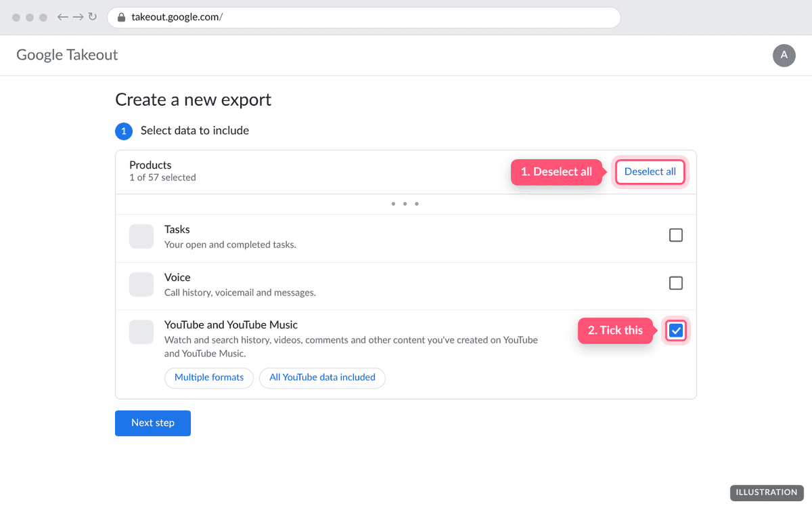Click the 'Watch and search history' description
Image resolution: width=812 pixels, height=508 pixels.
[351, 347]
